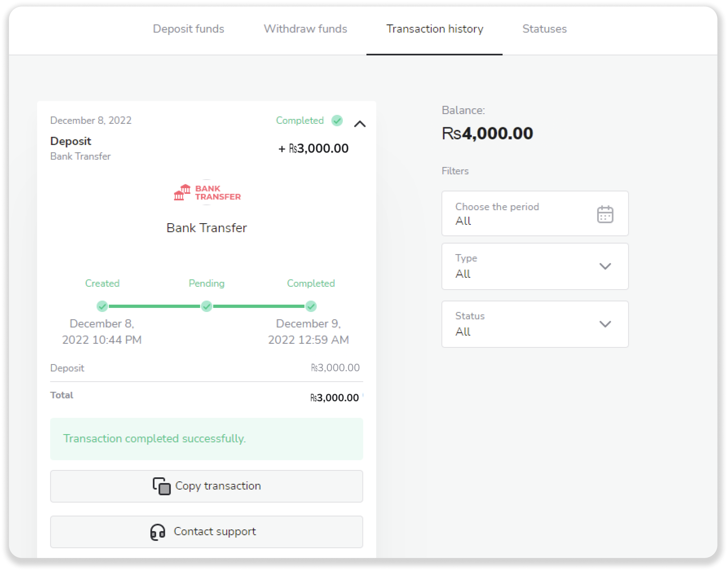Click the Created step checkmark on timeline
Viewport: 728px width, 571px height.
(102, 306)
